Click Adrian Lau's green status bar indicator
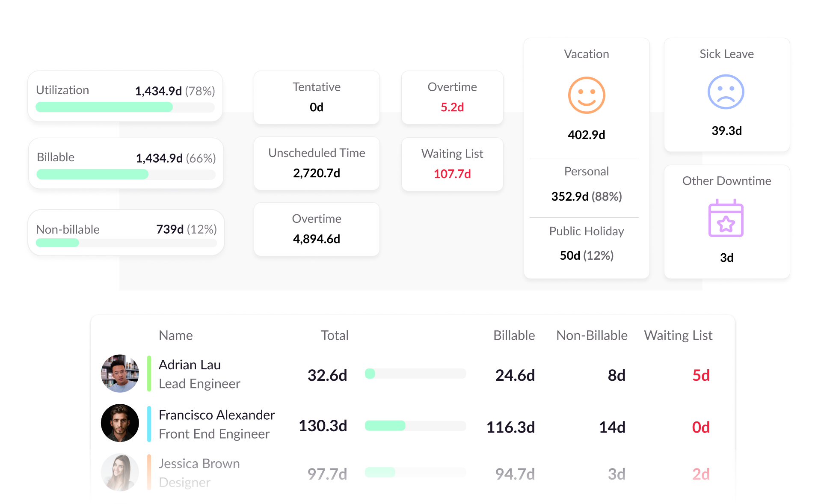The image size is (818, 504). 148,373
